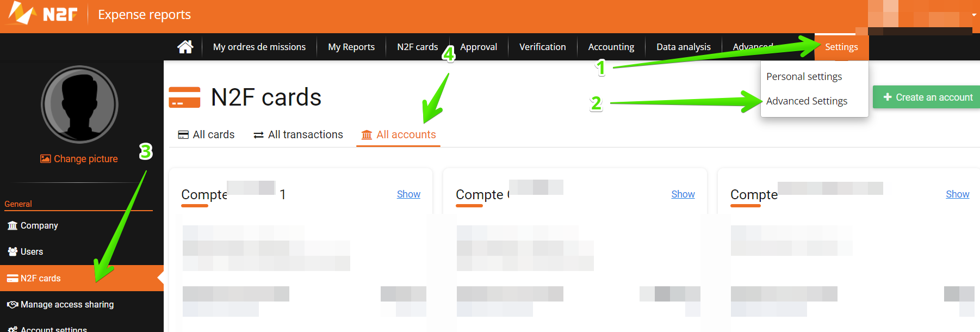The width and height of the screenshot is (980, 332).
Task: Click the Expense reports header title
Action: tap(144, 15)
